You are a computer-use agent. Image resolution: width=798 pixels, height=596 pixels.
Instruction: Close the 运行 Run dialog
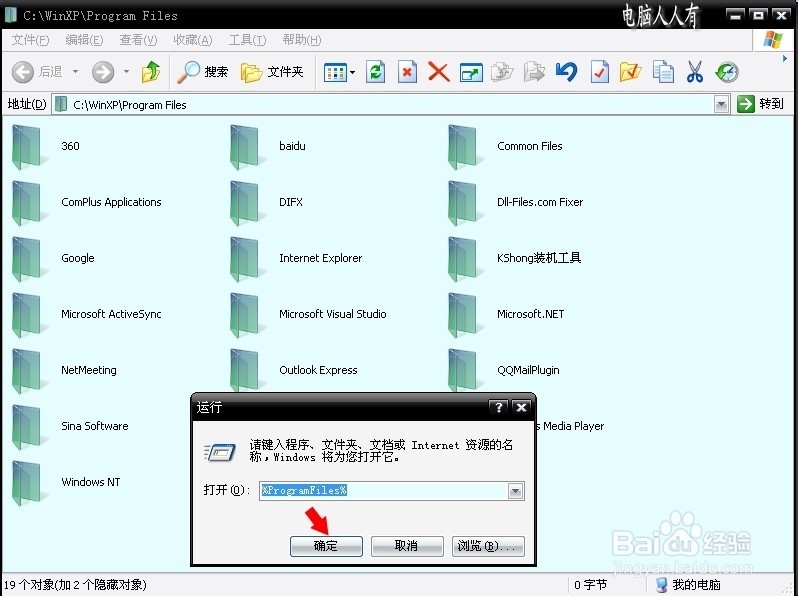tap(521, 407)
